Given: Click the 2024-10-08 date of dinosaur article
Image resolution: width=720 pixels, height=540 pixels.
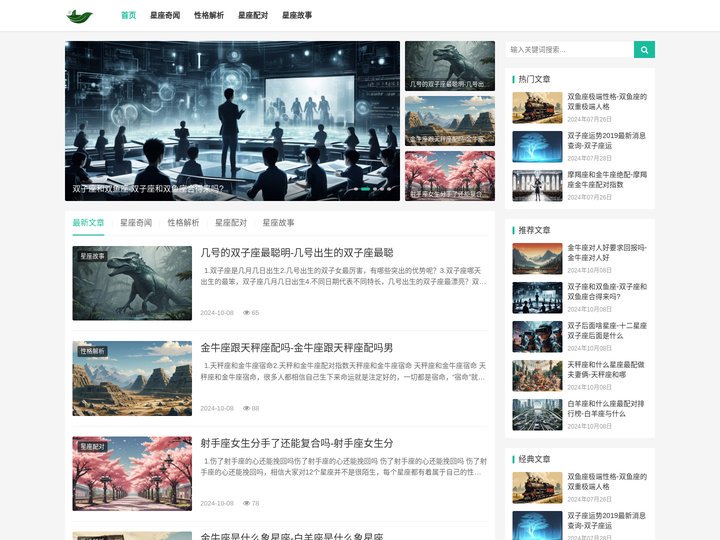Looking at the screenshot, I should pyautogui.click(x=217, y=313).
